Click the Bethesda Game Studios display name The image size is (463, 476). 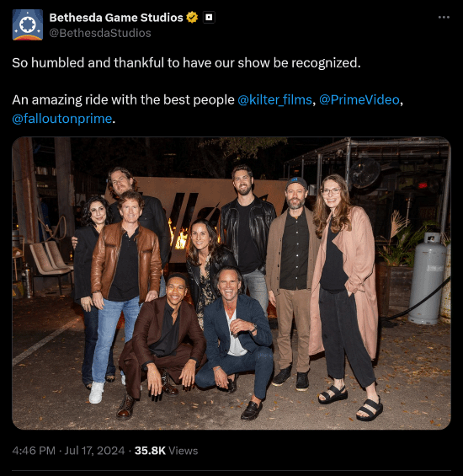[x=116, y=18]
